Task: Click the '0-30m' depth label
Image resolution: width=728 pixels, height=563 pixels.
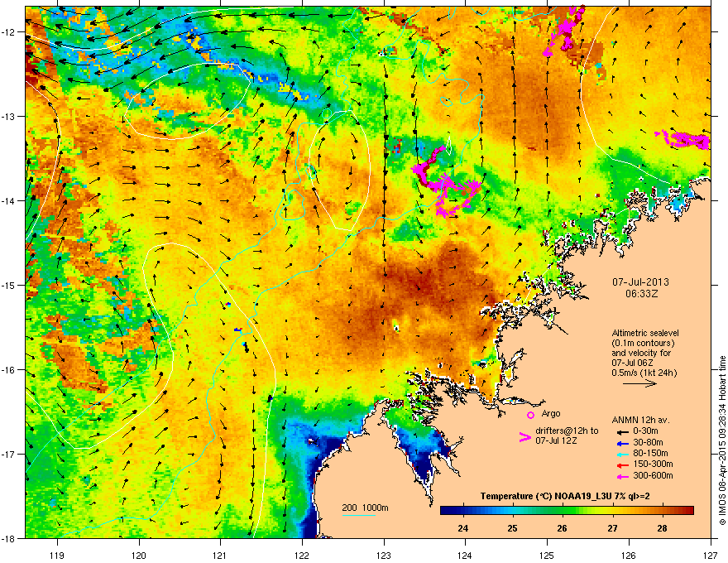Action: point(645,431)
